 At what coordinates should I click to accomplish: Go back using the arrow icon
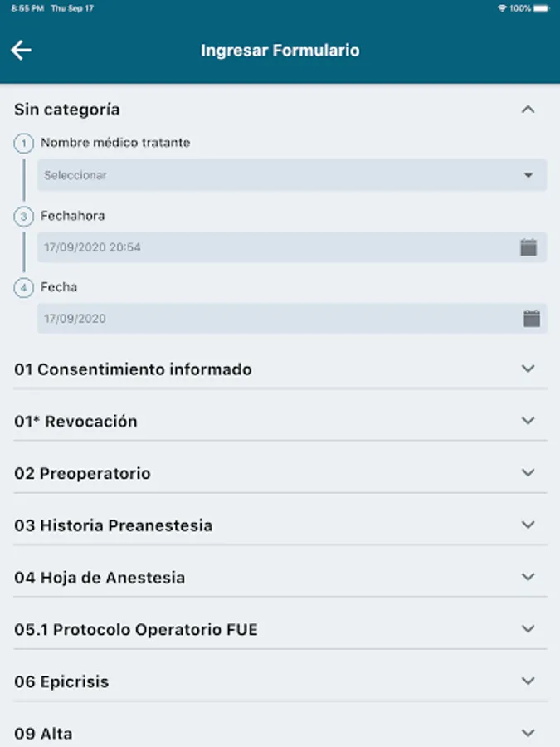[x=21, y=51]
